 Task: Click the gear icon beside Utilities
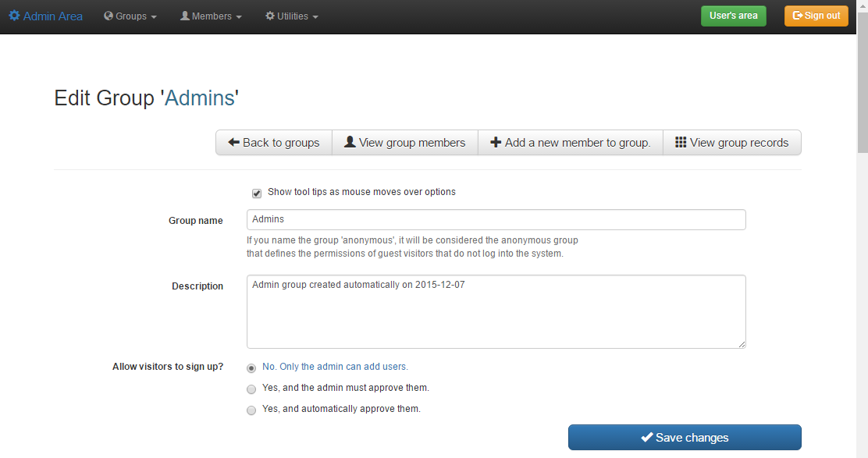pos(270,16)
